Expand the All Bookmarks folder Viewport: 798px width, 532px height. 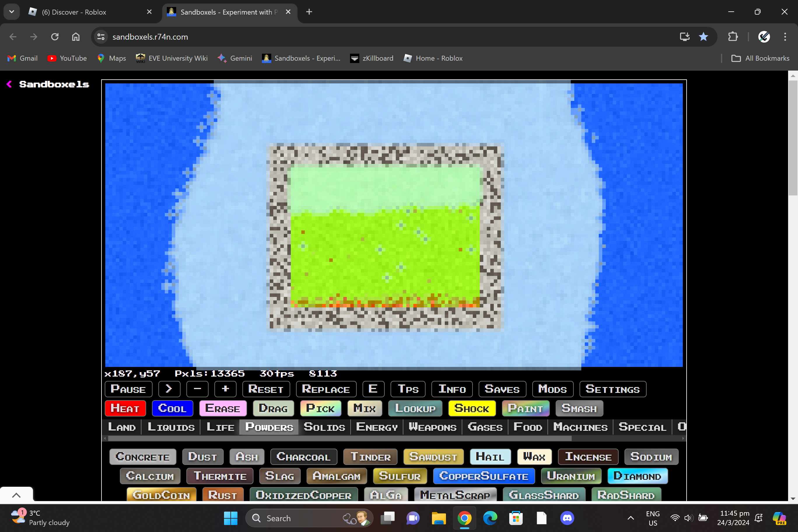pyautogui.click(x=760, y=58)
